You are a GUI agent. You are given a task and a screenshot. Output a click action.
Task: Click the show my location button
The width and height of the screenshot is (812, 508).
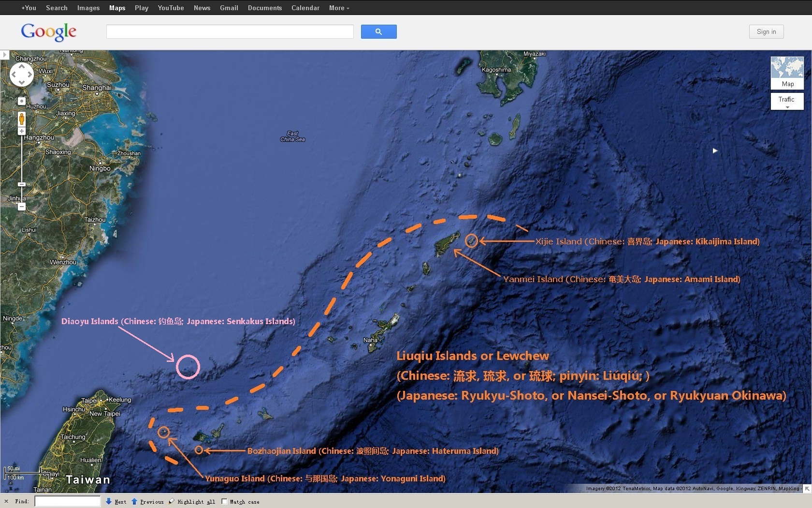[22, 101]
